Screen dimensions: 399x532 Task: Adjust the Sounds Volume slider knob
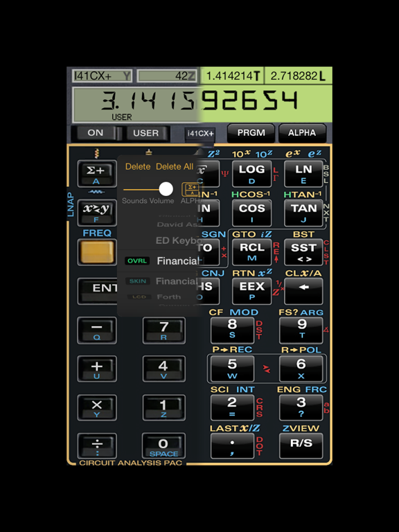(166, 189)
